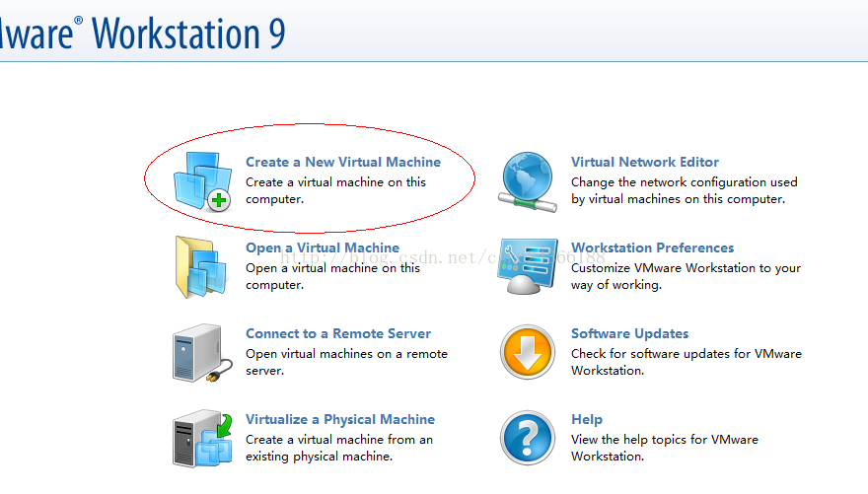
Task: Click the Software Updates orange arrow icon
Action: pos(528,352)
